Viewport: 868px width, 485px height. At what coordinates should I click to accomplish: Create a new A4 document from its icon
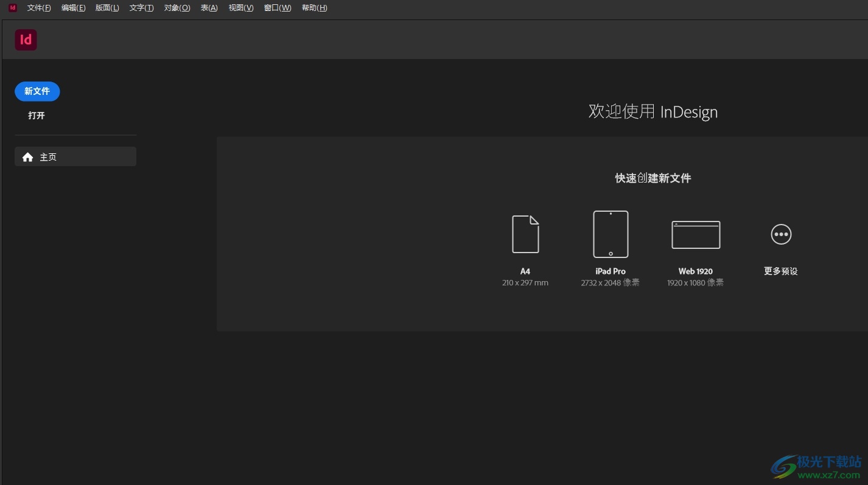click(x=525, y=234)
